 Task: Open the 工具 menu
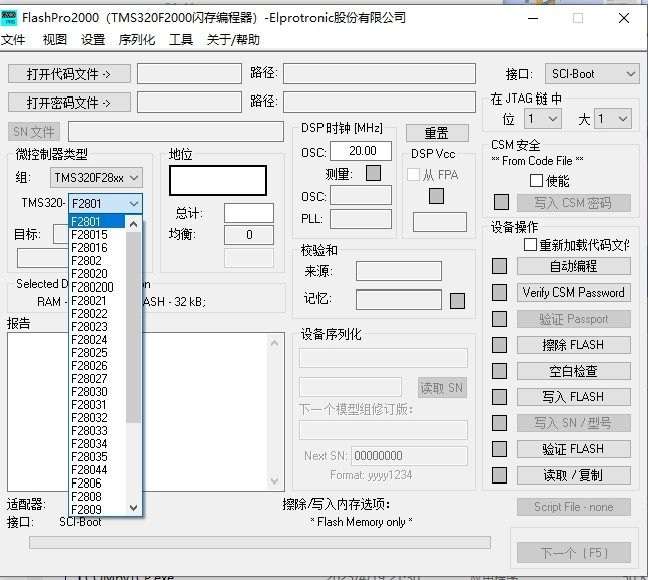pos(181,40)
